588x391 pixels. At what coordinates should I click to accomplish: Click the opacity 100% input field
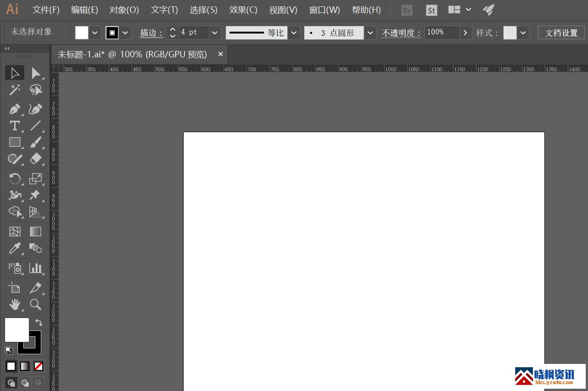click(441, 33)
